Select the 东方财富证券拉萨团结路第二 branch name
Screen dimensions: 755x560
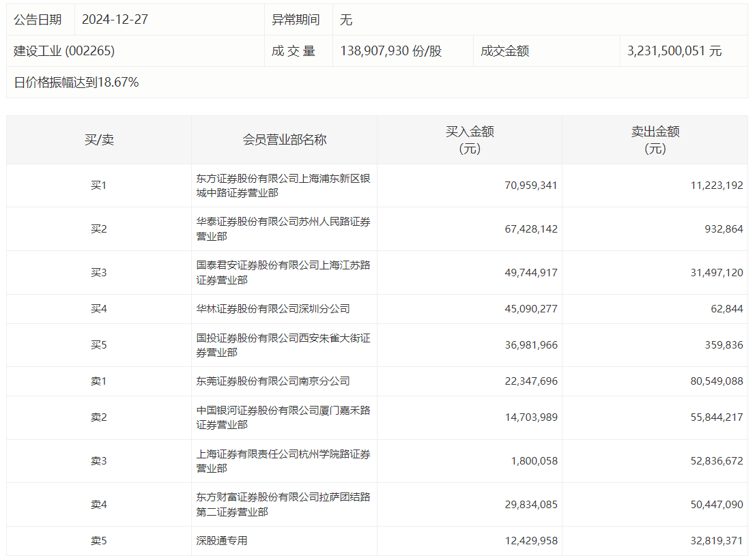click(283, 504)
